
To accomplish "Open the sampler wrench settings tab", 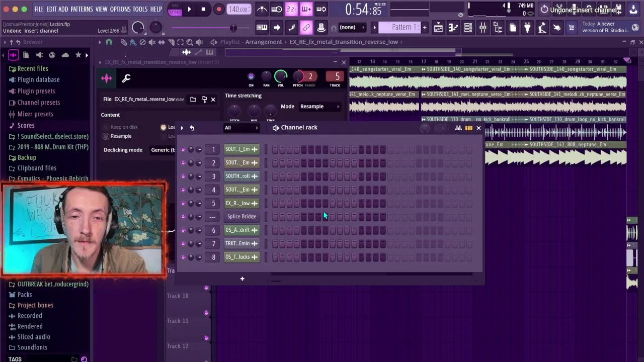I will tap(126, 78).
